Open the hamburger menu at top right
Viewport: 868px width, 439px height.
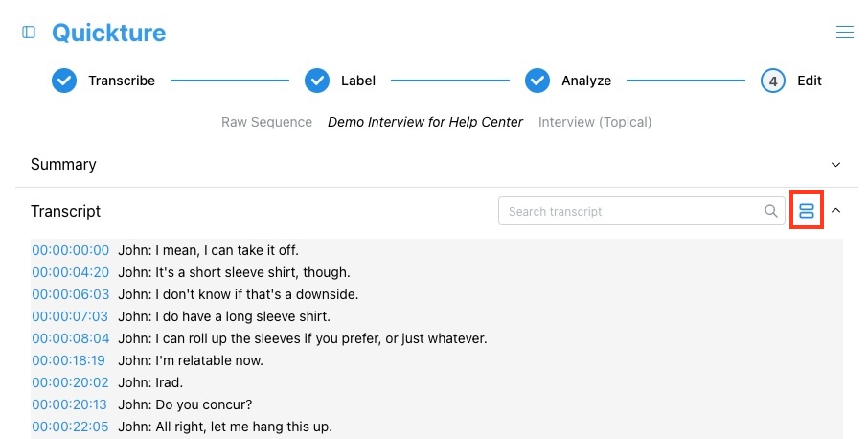pos(845,32)
